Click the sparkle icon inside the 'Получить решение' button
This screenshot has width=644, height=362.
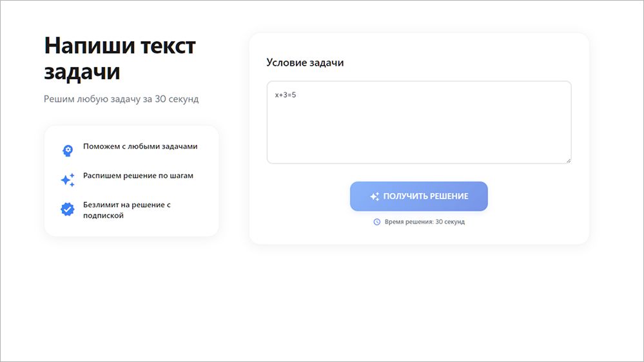tap(375, 196)
